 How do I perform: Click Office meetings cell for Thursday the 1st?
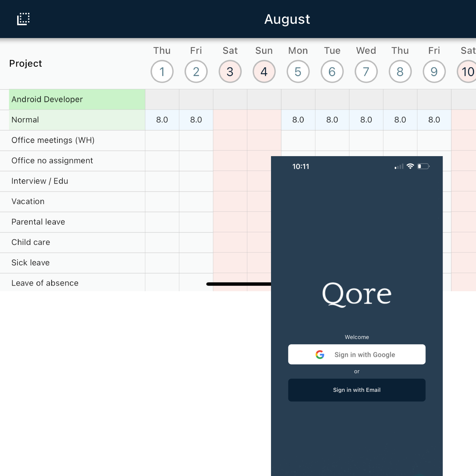coord(162,140)
